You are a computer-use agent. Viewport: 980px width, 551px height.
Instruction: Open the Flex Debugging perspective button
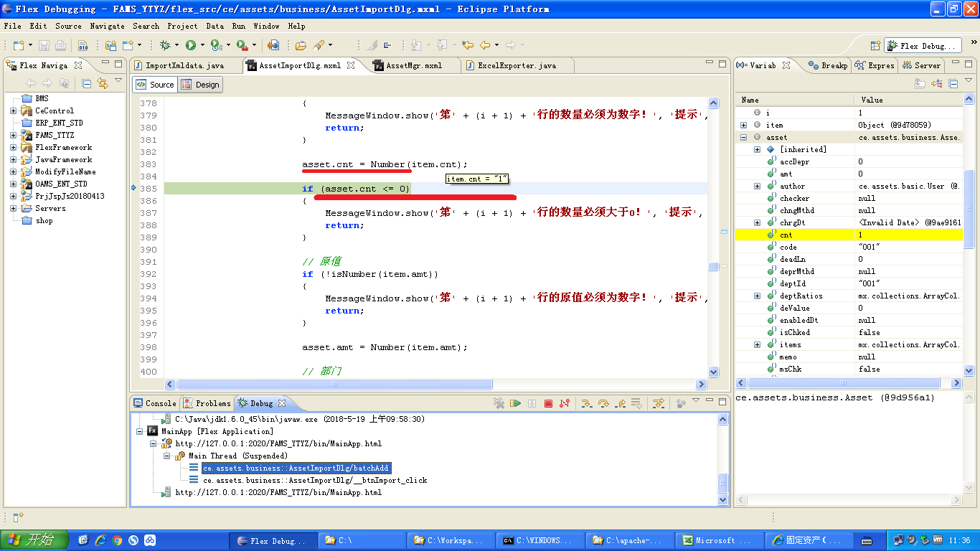click(923, 45)
